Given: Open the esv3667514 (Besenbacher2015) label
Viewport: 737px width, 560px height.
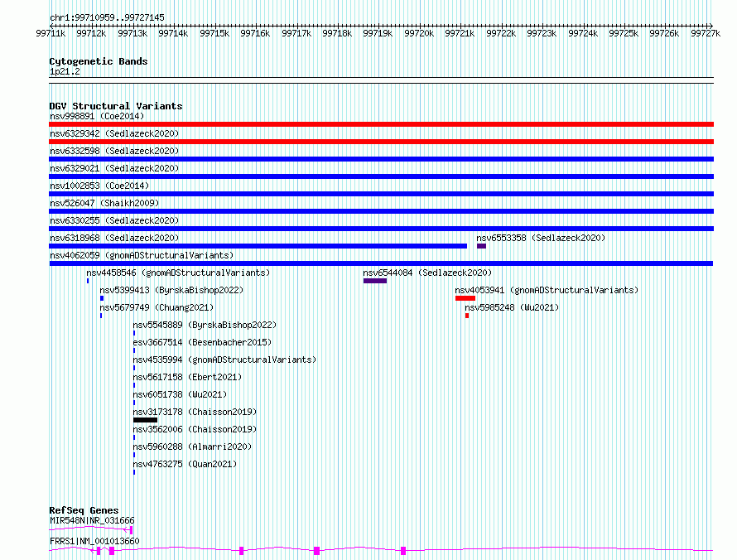Looking at the screenshot, I should tap(202, 342).
